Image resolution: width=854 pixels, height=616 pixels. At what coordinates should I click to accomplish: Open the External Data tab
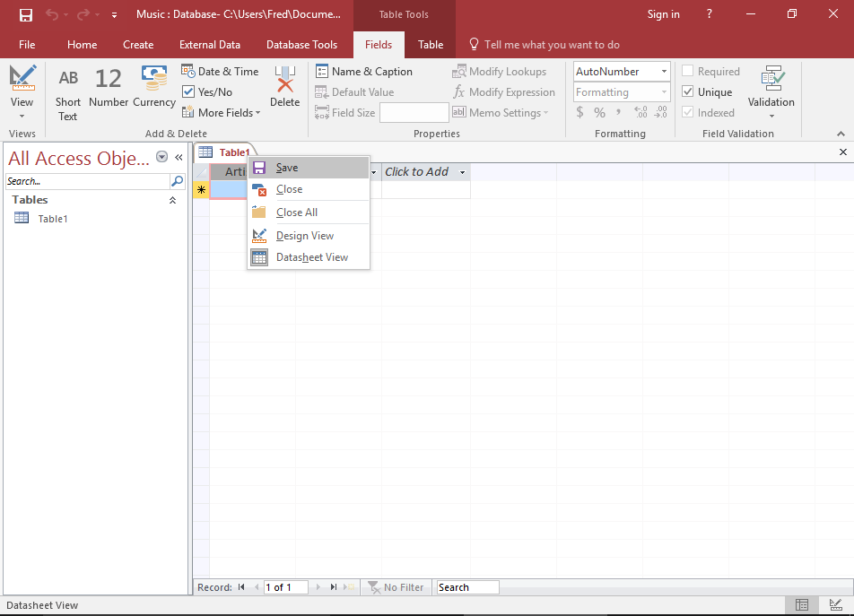pos(210,45)
